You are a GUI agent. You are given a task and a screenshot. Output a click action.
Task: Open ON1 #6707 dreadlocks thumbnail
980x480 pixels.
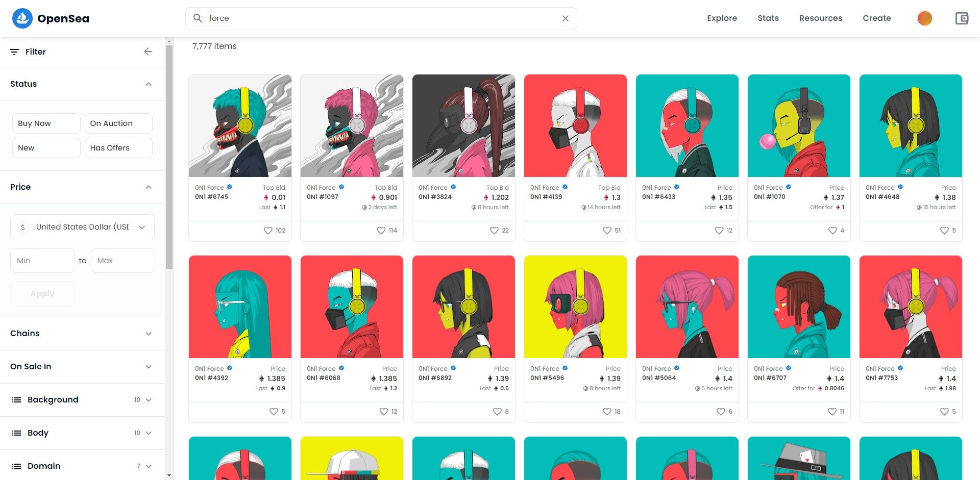pos(799,307)
